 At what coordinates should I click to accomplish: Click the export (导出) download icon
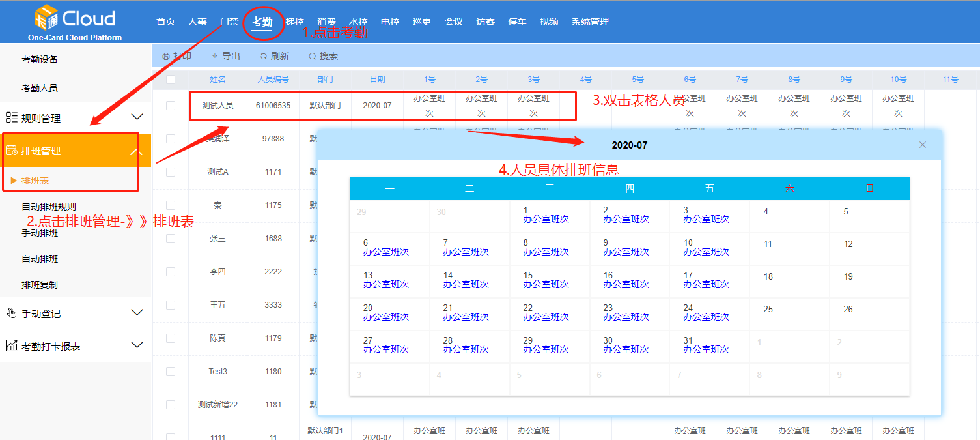tap(215, 57)
